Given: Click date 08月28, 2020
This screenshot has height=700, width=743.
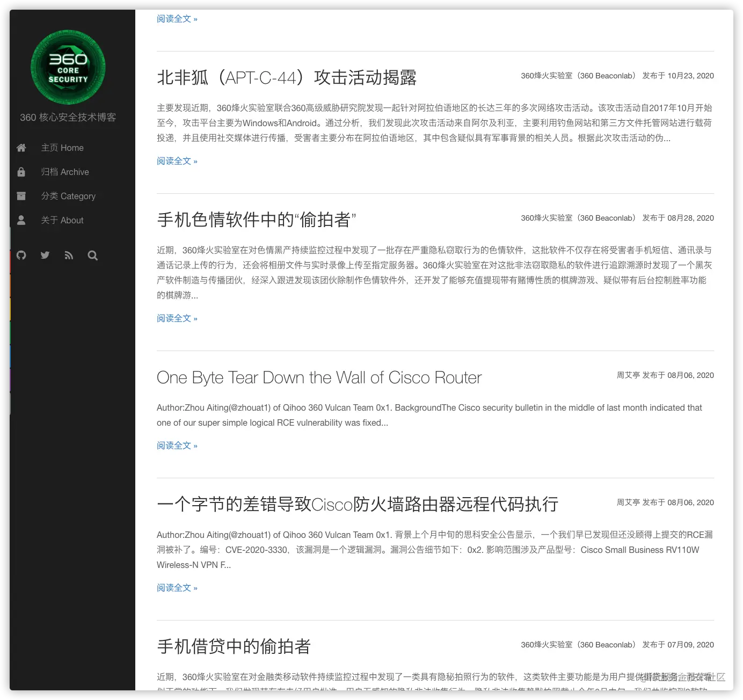Looking at the screenshot, I should 690,218.
